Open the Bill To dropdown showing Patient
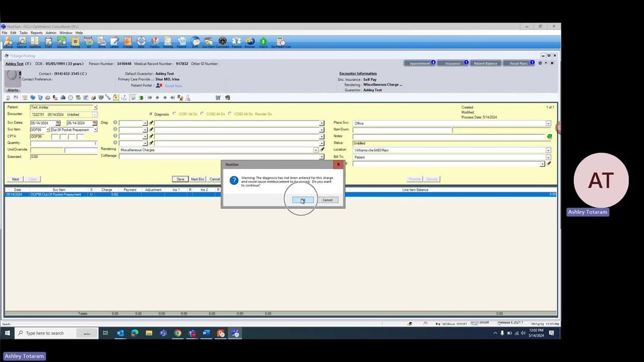This screenshot has width=644, height=362. (x=548, y=157)
